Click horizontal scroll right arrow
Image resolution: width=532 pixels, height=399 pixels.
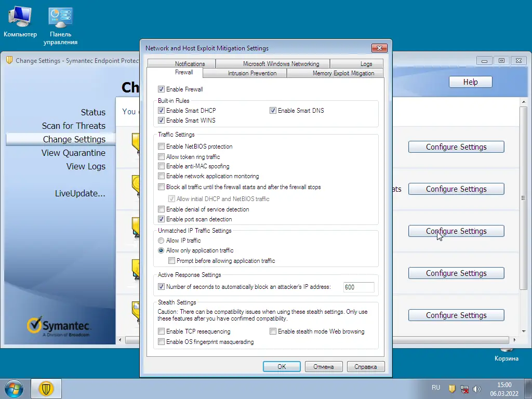point(514,340)
